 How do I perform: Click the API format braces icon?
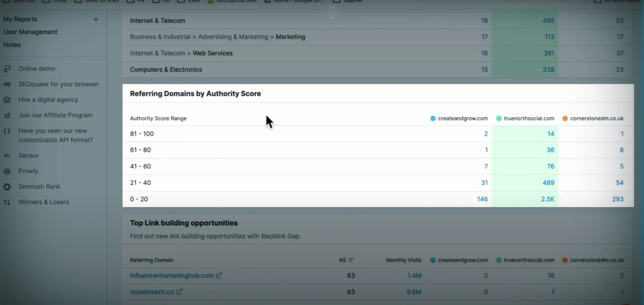coord(7,131)
